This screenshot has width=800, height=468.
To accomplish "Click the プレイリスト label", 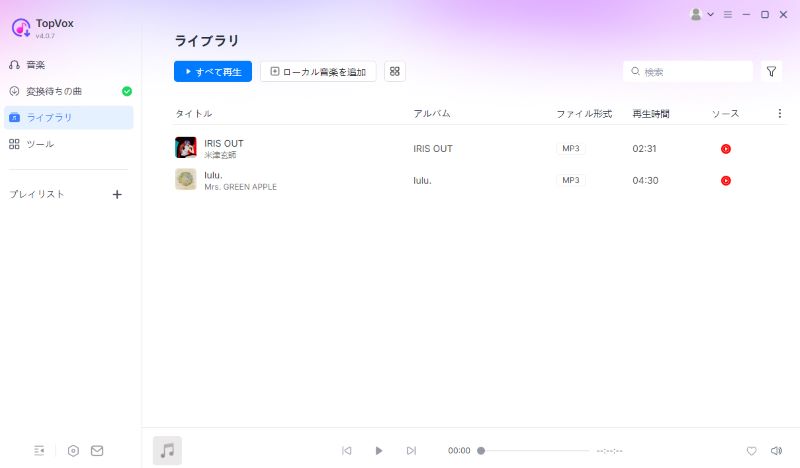I will [x=37, y=194].
